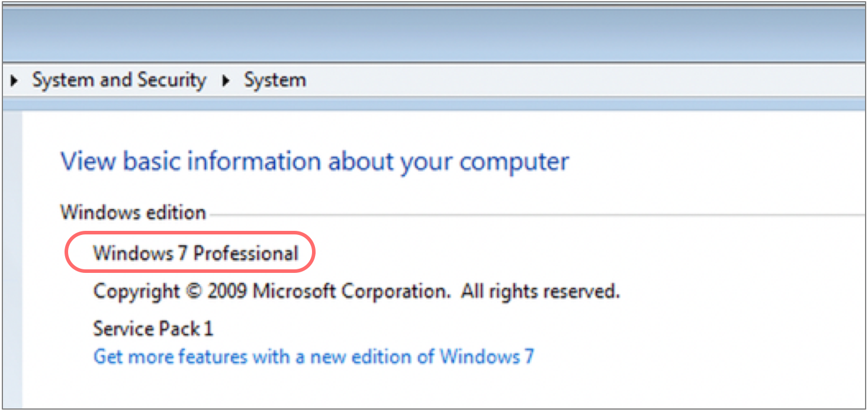This screenshot has width=868, height=412.
Task: Click the All rights reserved text
Action: coord(541,291)
